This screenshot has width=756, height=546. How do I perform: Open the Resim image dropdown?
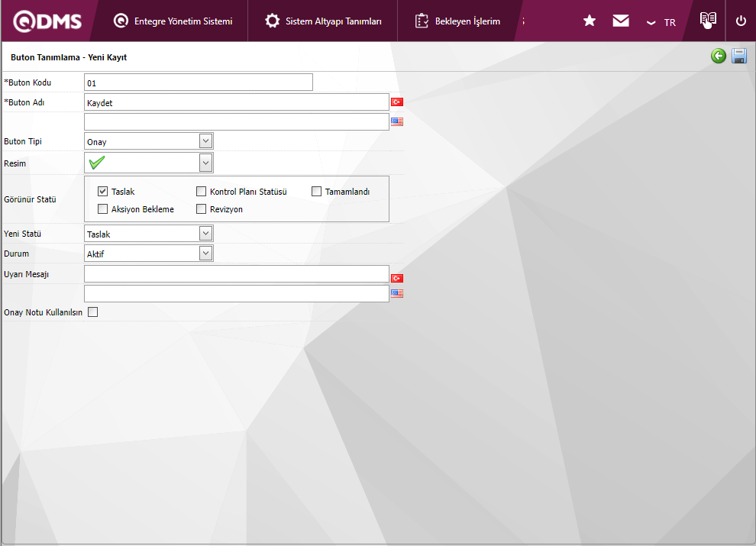[x=205, y=163]
